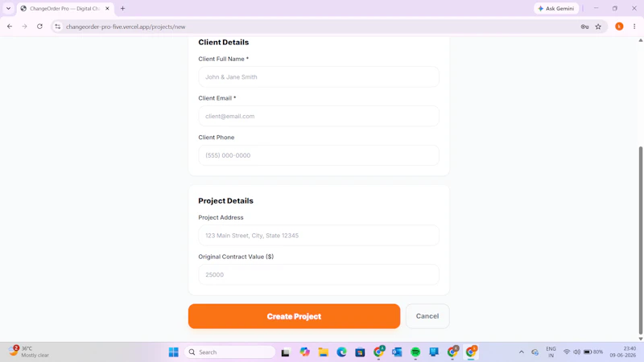Open the clock showing 23:40
The width and height of the screenshot is (644, 362).
click(622, 352)
